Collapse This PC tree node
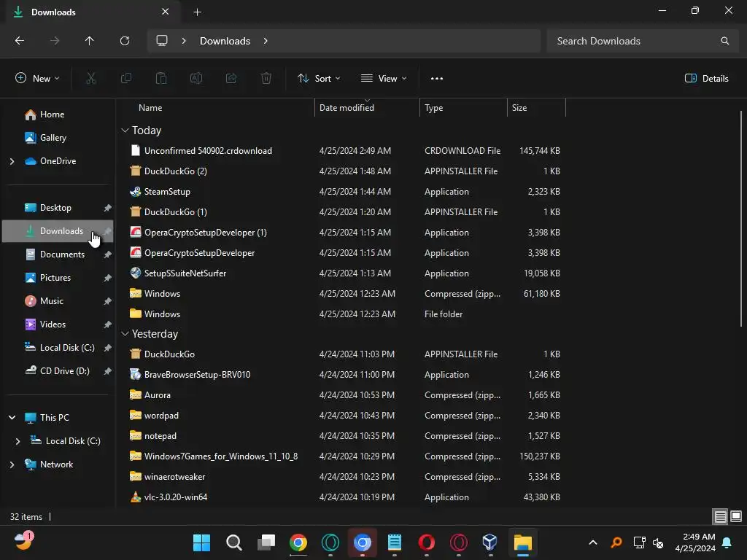 coord(12,418)
